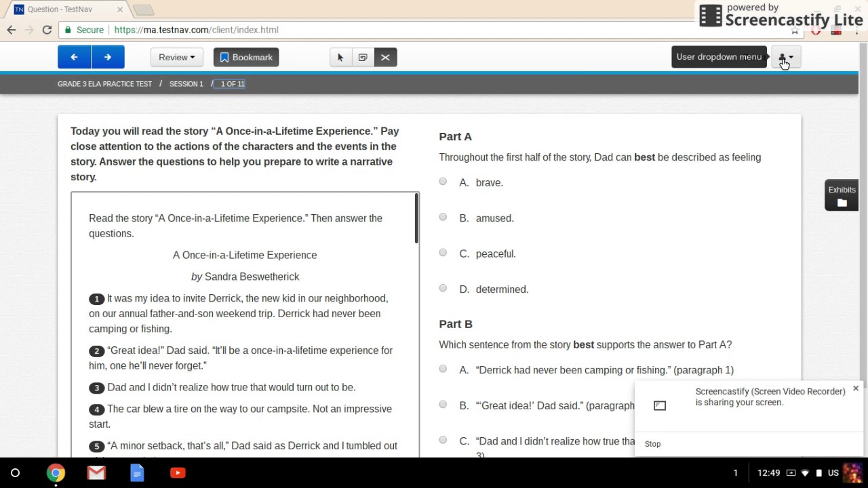Click the story title A Once-in-a-Lifetime Experience
The height and width of the screenshot is (488, 868).
point(245,255)
